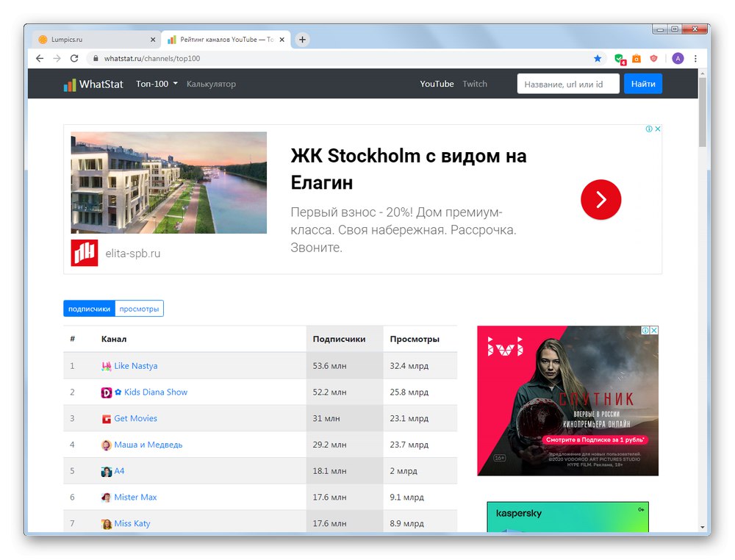Screen dimensions: 735x560
Task: Click the page vertical scrollbar thumb
Action: pos(702,112)
